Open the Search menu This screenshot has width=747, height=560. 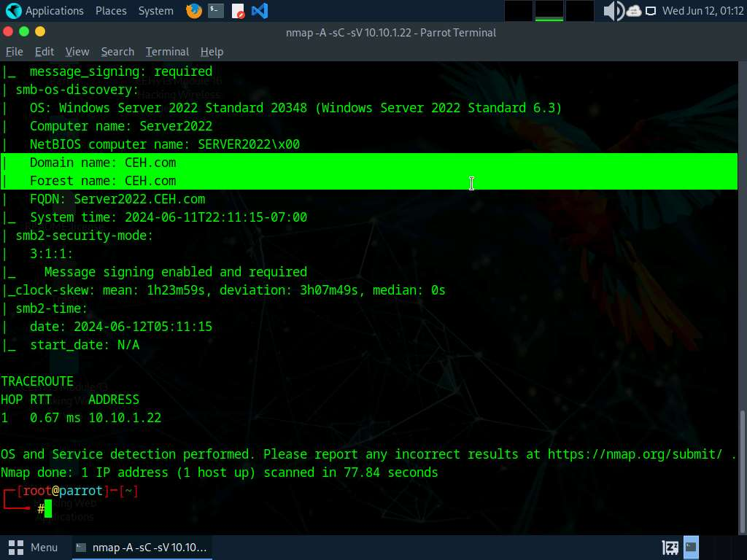[117, 52]
